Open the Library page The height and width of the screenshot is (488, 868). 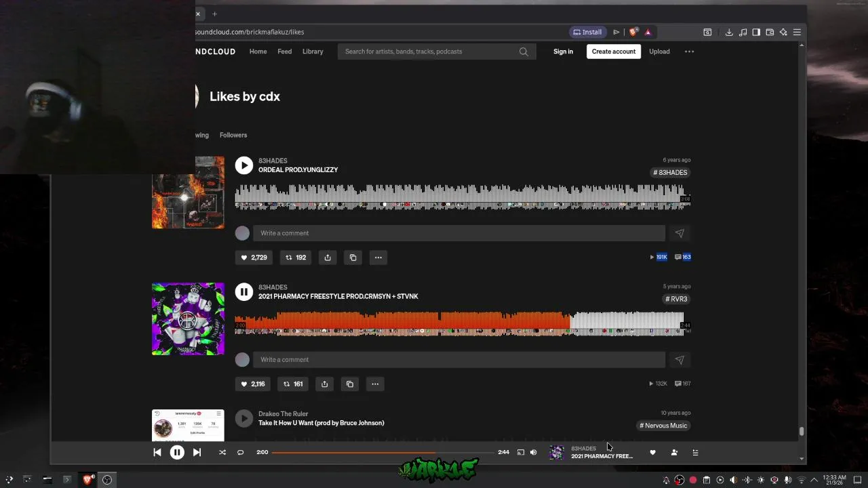point(313,52)
